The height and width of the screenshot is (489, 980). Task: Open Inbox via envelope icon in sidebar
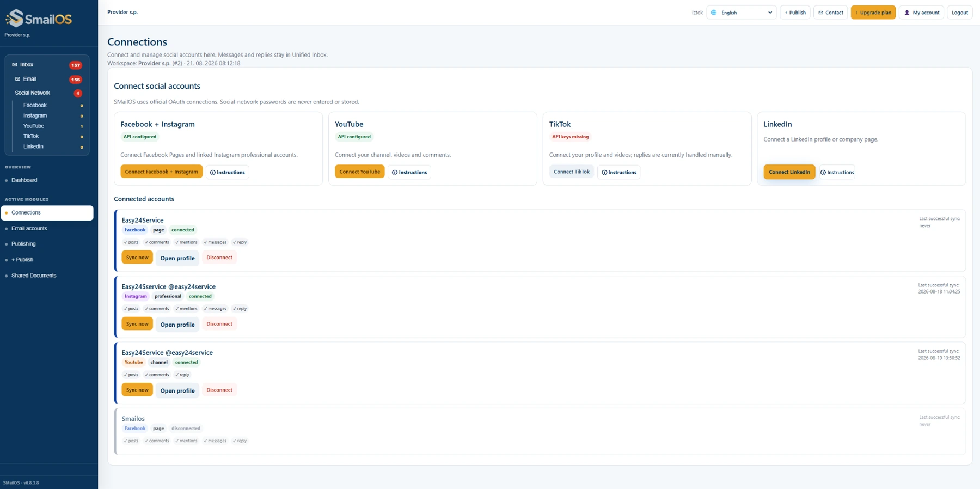(x=15, y=65)
